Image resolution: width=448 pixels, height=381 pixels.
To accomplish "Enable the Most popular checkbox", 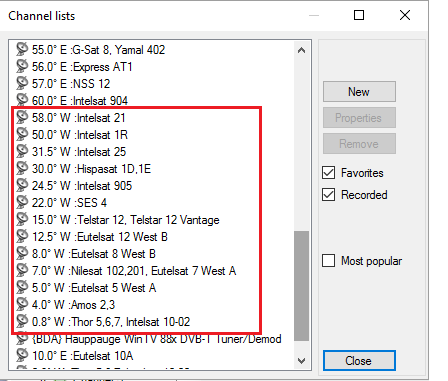I will pos(328,260).
